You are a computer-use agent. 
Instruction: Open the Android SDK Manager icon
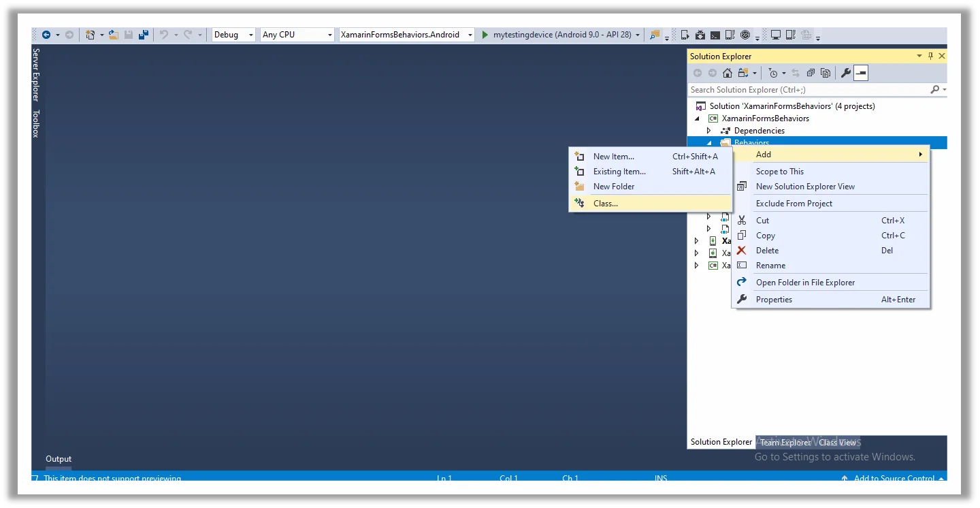[x=700, y=35]
